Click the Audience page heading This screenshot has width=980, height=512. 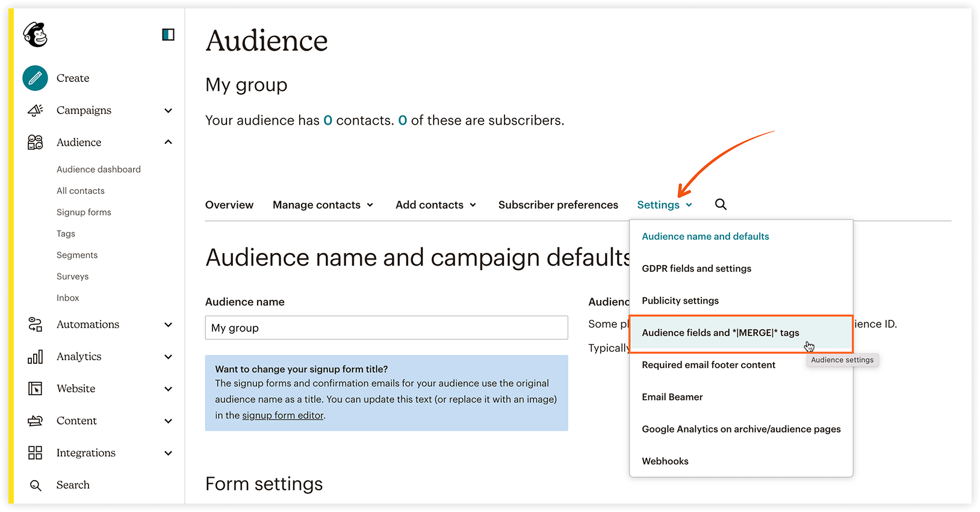point(267,41)
